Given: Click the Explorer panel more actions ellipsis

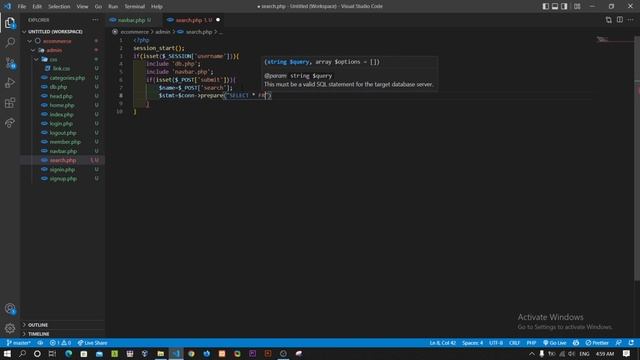Looking at the screenshot, I should coord(95,20).
